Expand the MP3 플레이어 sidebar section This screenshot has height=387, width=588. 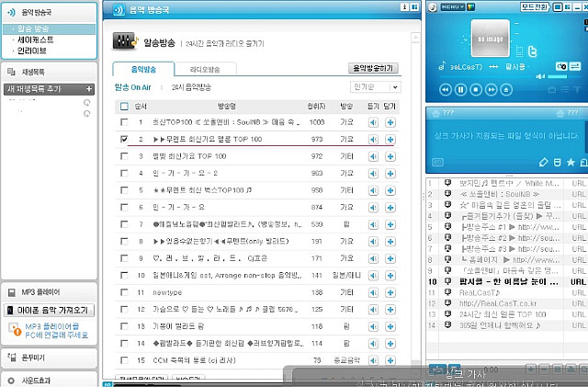[x=50, y=292]
